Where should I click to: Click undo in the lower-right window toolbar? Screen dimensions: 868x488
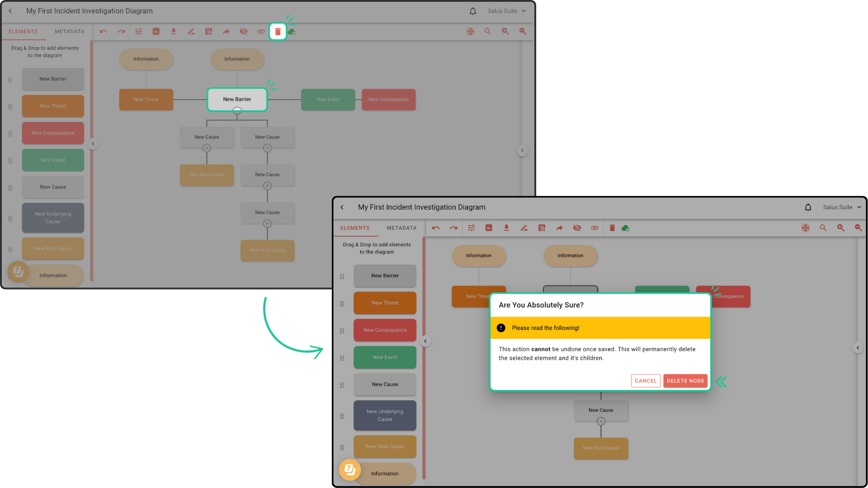coord(436,228)
